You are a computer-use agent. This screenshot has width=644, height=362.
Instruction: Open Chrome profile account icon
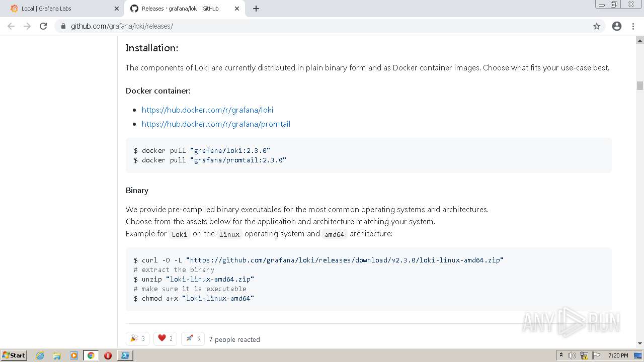[x=617, y=26]
